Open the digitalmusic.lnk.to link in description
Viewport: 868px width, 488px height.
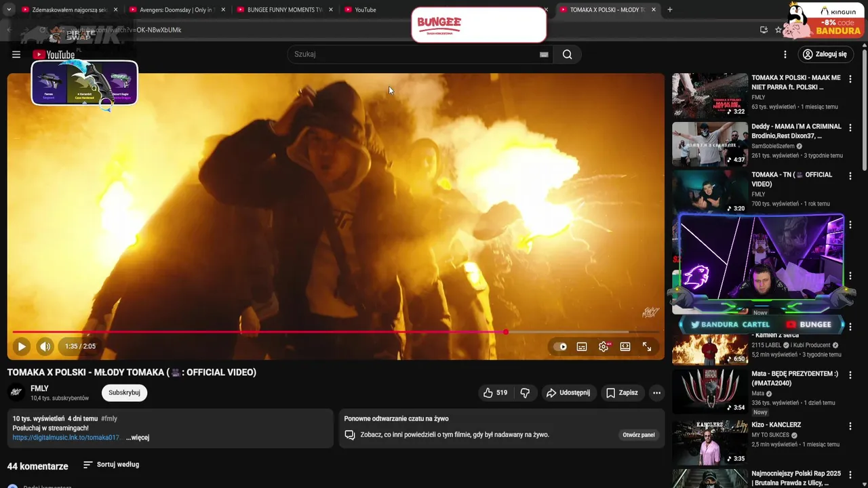(66, 438)
